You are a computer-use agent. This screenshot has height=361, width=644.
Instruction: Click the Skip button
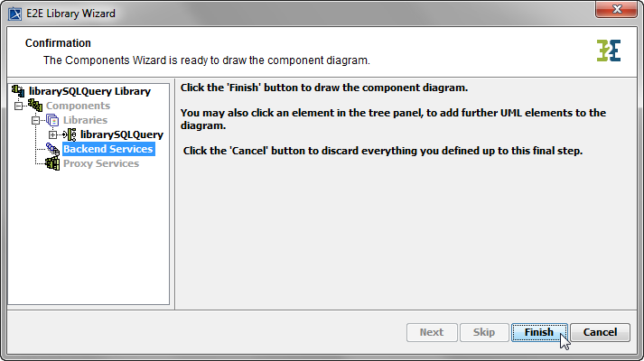click(x=484, y=332)
